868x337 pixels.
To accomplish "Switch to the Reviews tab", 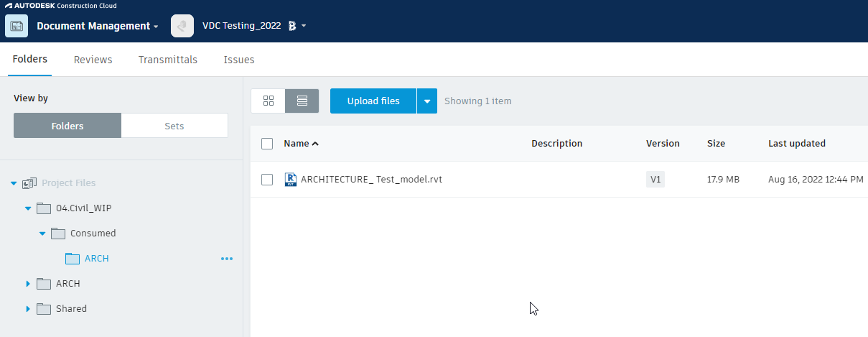I will (93, 60).
